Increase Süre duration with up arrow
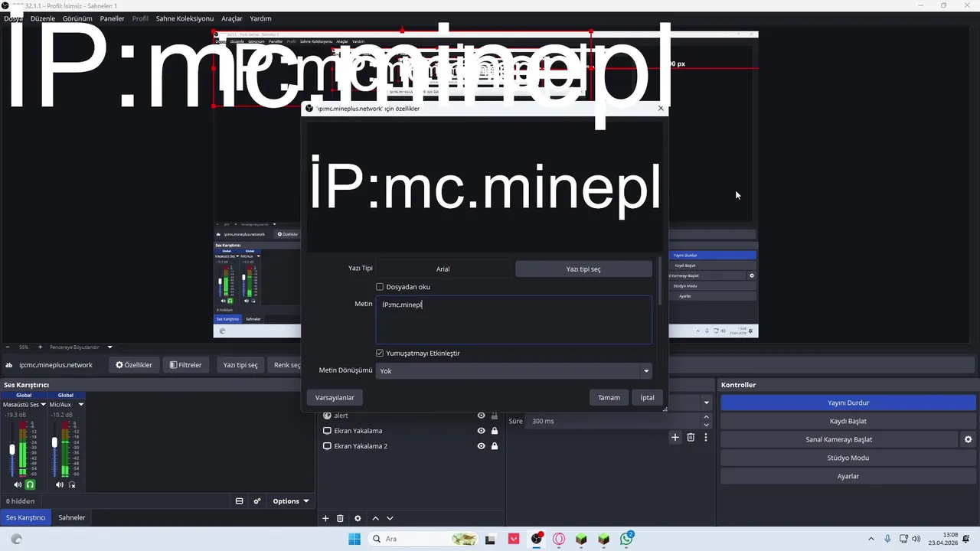The image size is (980, 551). (706, 417)
